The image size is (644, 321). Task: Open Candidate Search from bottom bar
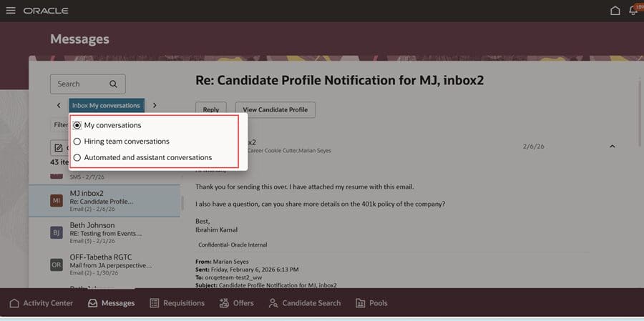point(304,303)
